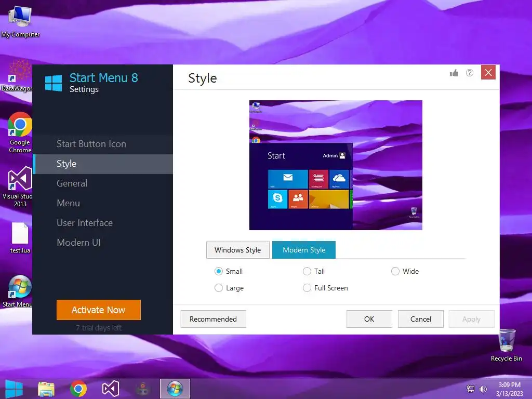The height and width of the screenshot is (399, 532).
Task: Select the DataWagon desktop shortcut
Action: point(17,76)
